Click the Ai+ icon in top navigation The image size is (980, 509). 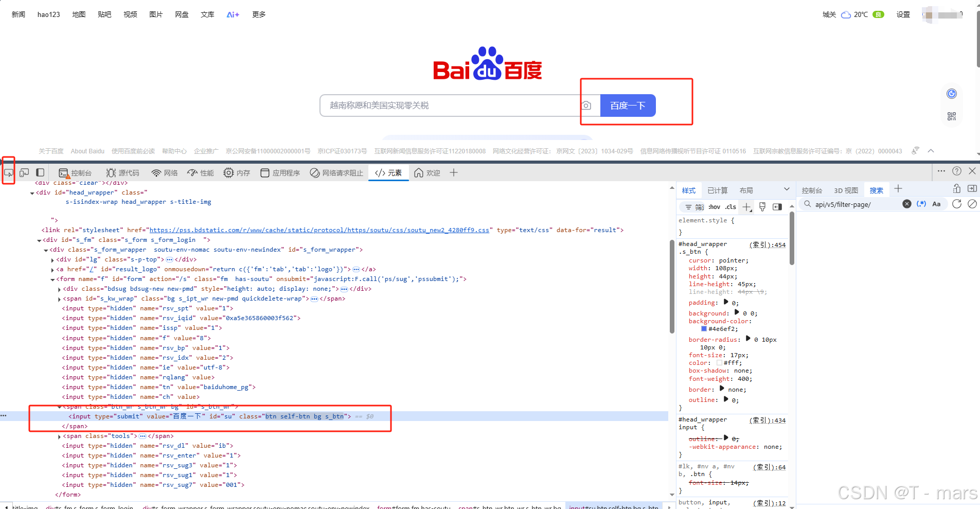233,14
